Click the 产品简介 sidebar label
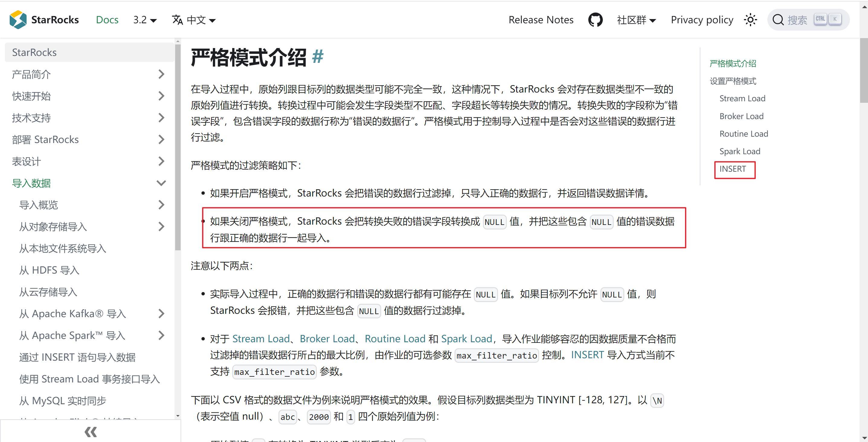The height and width of the screenshot is (442, 868). 31,74
